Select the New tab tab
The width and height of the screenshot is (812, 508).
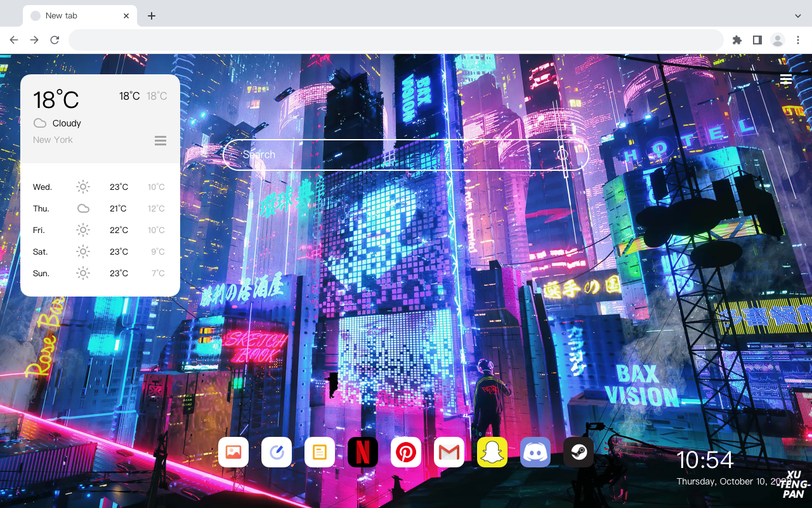pos(80,16)
